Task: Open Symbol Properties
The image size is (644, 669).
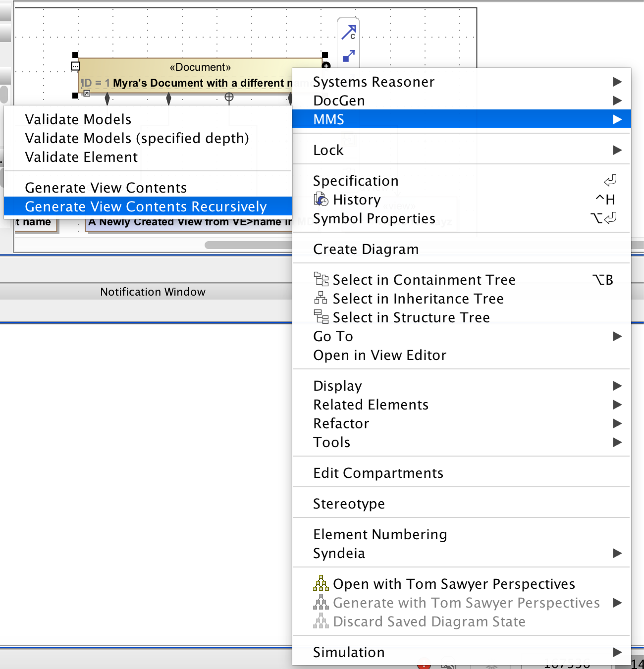Action: coord(461,218)
